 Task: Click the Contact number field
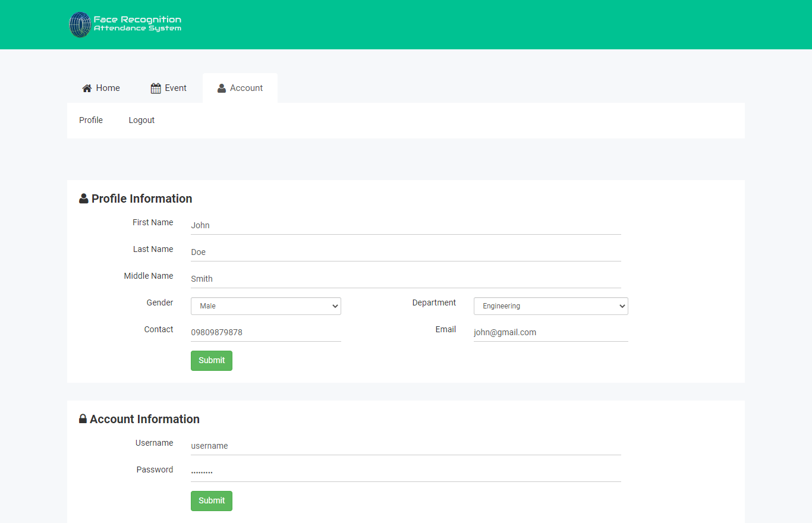[x=266, y=332]
